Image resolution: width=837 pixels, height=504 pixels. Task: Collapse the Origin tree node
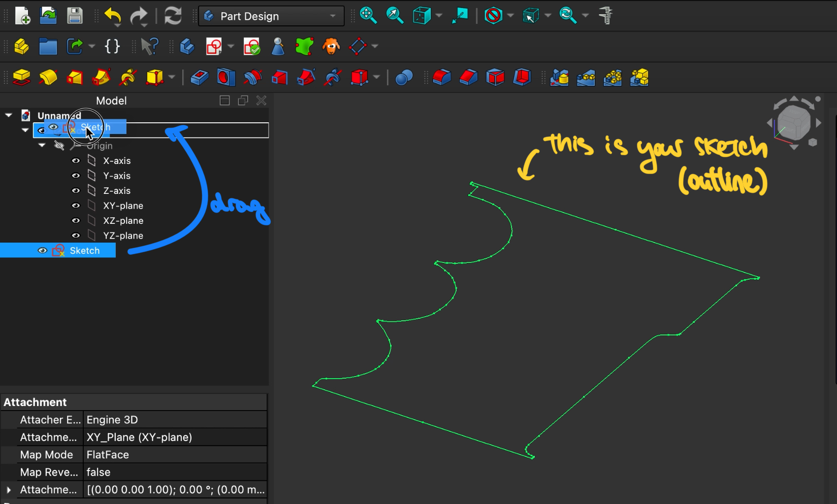click(x=42, y=146)
